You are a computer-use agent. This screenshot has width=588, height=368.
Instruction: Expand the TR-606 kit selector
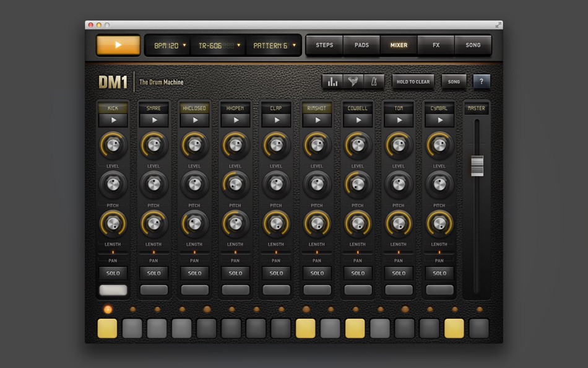click(x=218, y=45)
